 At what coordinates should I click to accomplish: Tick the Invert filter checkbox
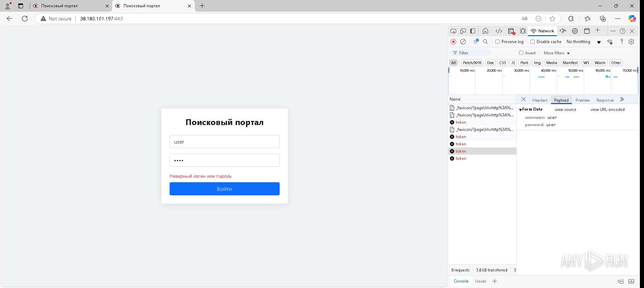(x=521, y=53)
